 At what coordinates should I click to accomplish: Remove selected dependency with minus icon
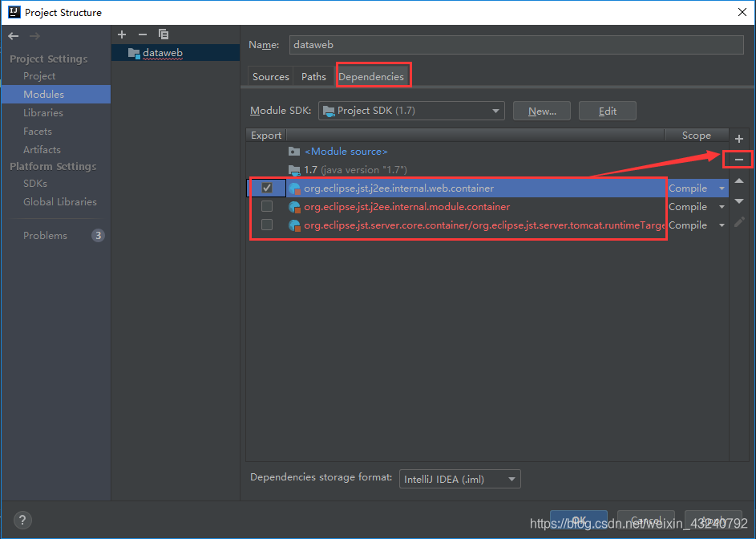pos(738,160)
